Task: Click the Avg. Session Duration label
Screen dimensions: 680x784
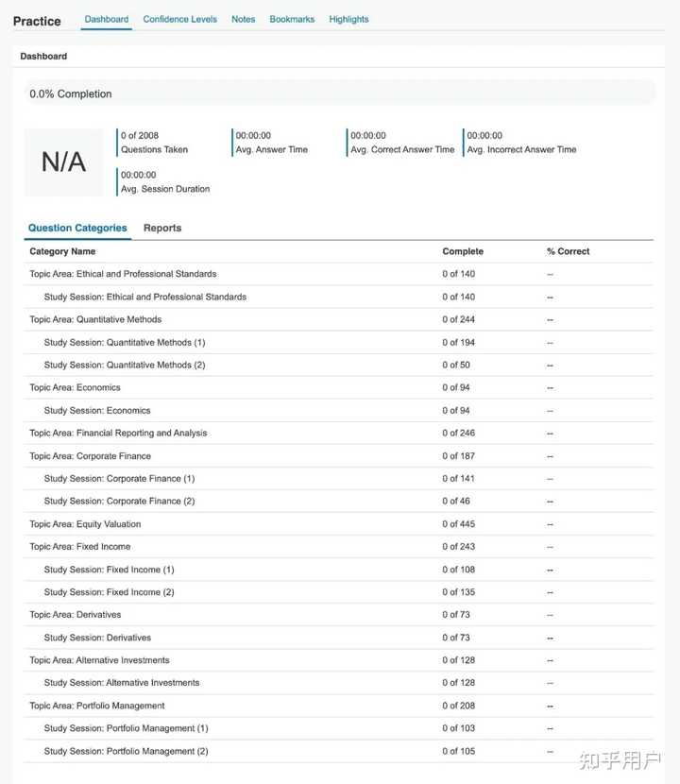Action: [165, 189]
